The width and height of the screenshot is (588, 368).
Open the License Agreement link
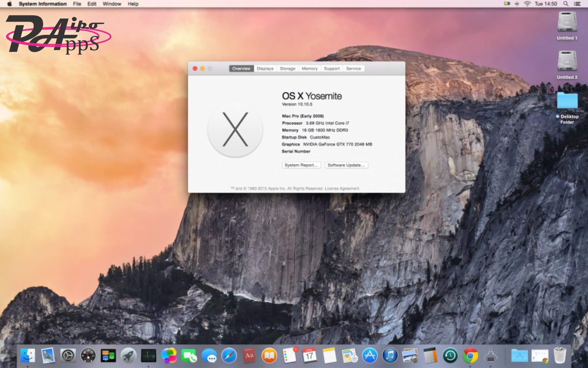342,188
